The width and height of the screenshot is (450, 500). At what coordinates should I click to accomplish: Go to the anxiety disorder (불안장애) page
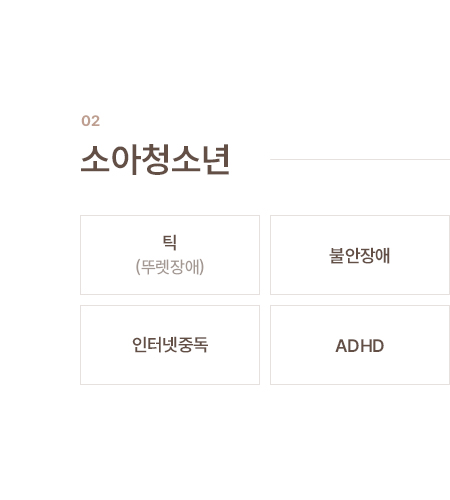[360, 255]
